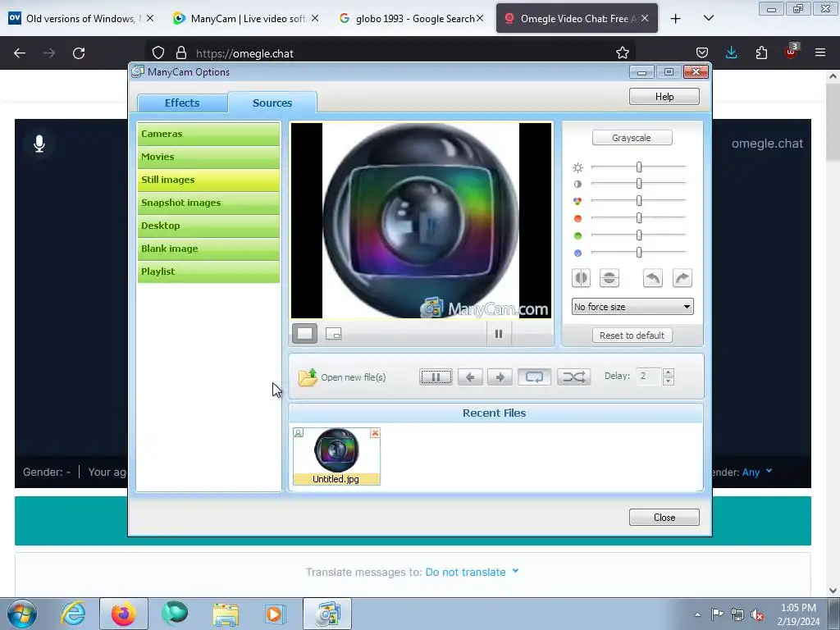Decrease the Delay value with the down arrow
This screenshot has width=840, height=630.
668,381
